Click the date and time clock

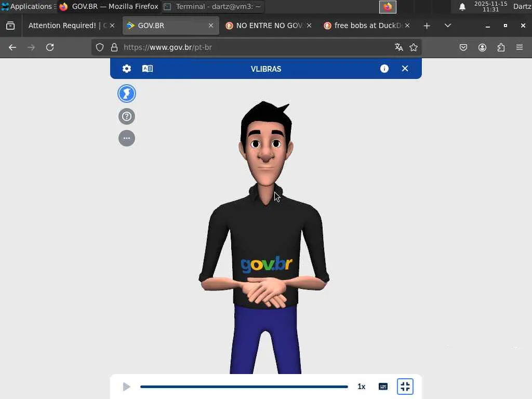490,6
